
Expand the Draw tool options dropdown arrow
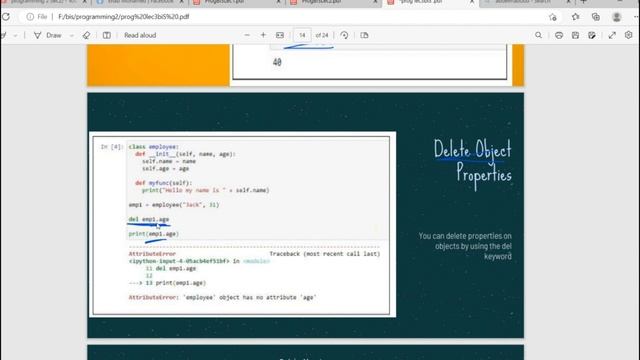72,36
